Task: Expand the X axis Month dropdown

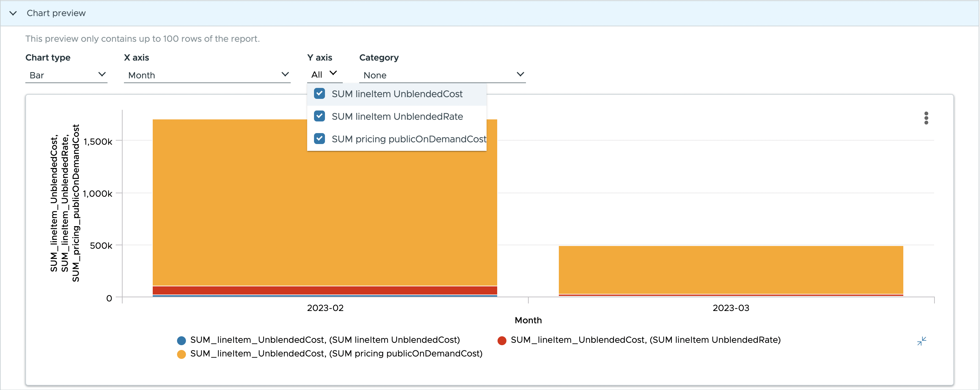Action: pyautogui.click(x=285, y=74)
